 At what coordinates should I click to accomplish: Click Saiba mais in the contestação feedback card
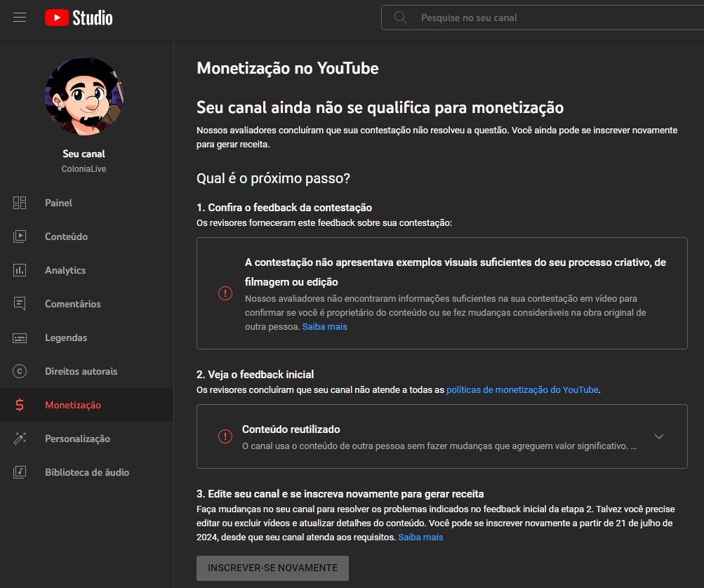[x=325, y=326]
